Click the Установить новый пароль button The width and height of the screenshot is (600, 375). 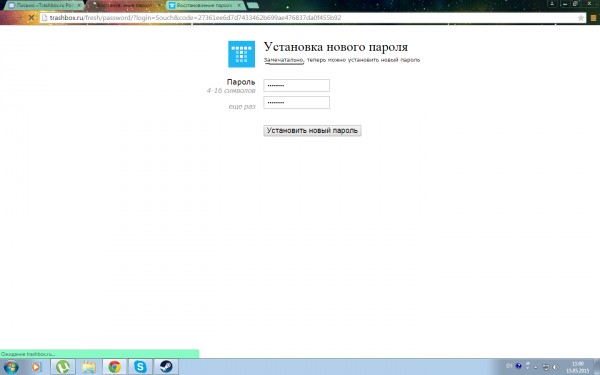pyautogui.click(x=312, y=130)
